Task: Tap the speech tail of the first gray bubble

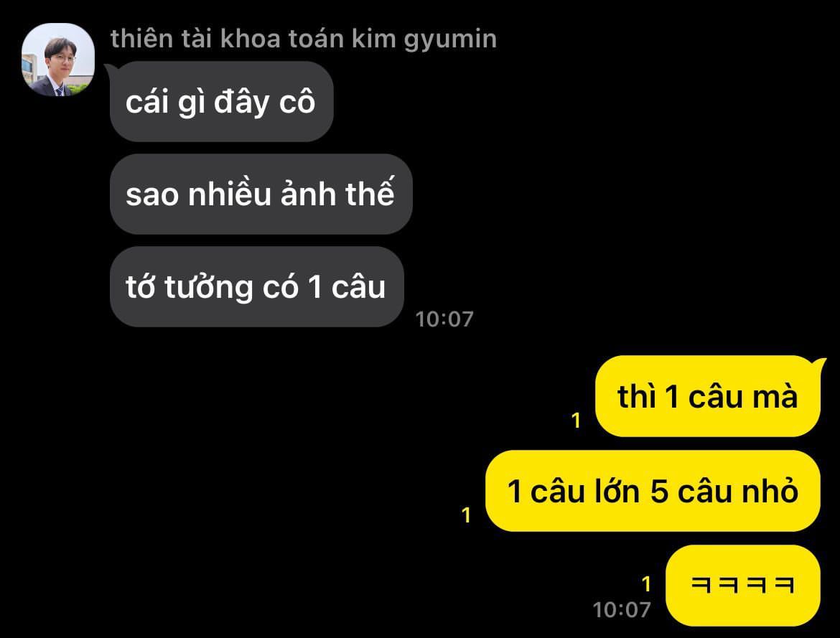Action: [x=109, y=71]
